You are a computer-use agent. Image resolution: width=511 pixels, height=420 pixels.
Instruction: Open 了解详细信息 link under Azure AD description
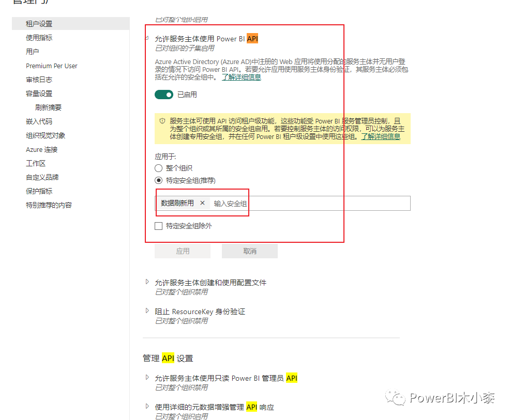242,77
